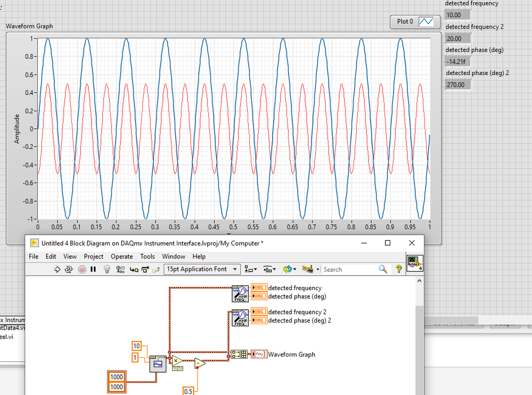Expand the Align Objects dropdown

[x=251, y=269]
